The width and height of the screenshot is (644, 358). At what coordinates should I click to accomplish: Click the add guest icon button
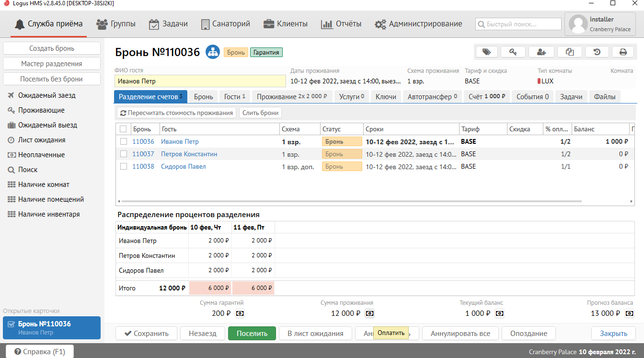click(541, 52)
